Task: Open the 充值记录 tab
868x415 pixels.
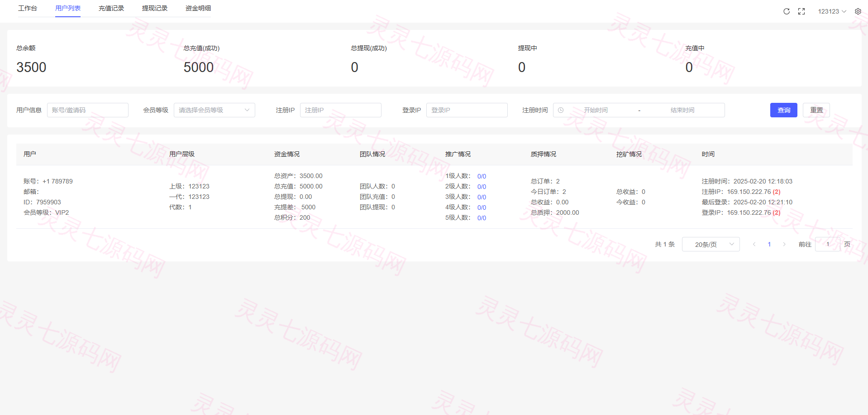Action: click(x=111, y=8)
